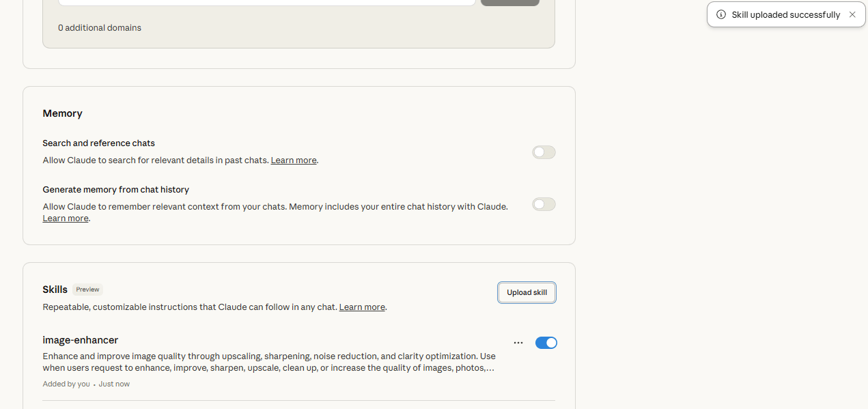Click the Skill uploaded successfully message text
Image resolution: width=868 pixels, height=409 pixels.
coord(786,14)
